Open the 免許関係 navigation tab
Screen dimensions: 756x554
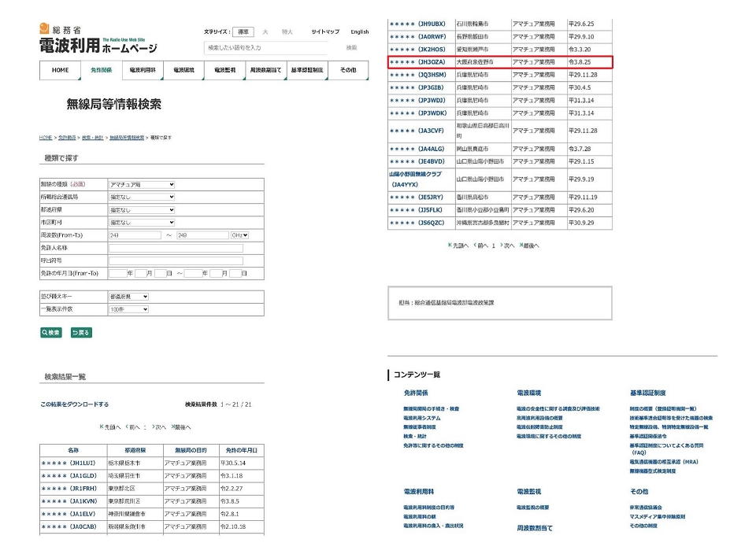[x=102, y=70]
